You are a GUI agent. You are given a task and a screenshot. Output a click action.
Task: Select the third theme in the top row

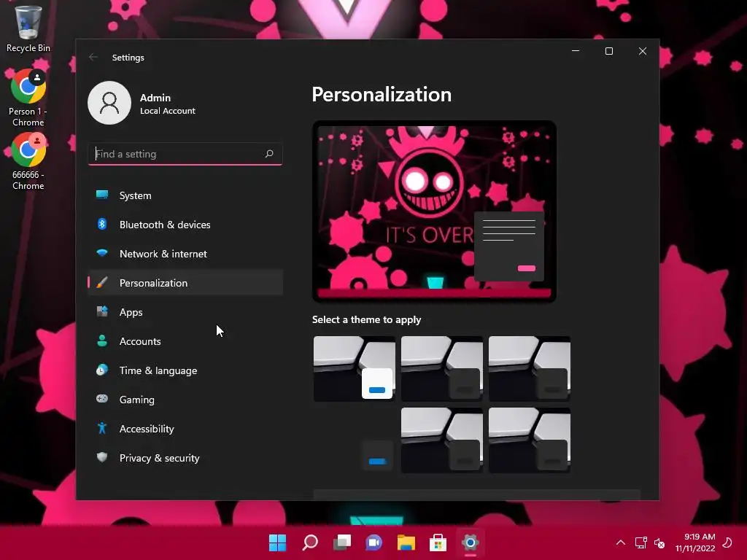(530, 368)
